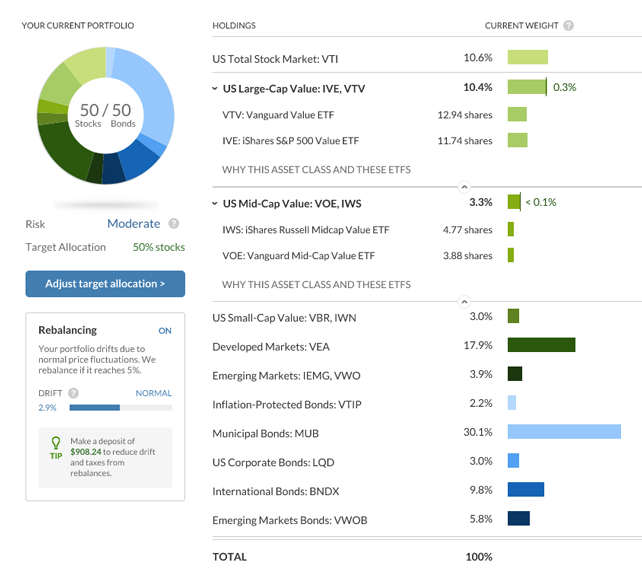Open the Drift help question mark
The image size is (642, 580).
coord(73,393)
